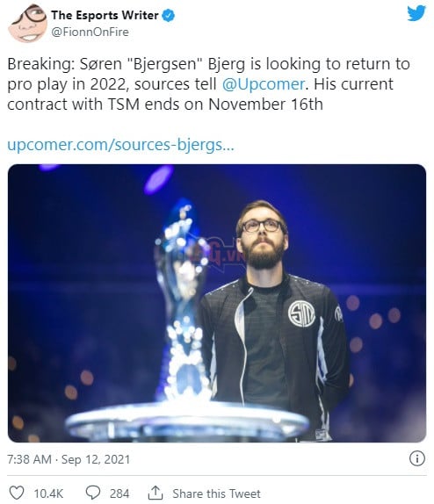
Task: Click the share upload arrow icon
Action: point(156,493)
